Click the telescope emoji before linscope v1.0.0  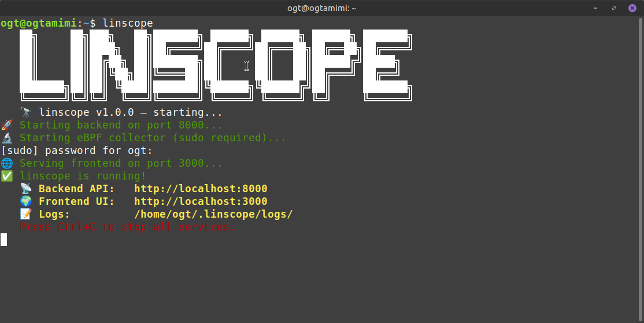click(x=26, y=112)
